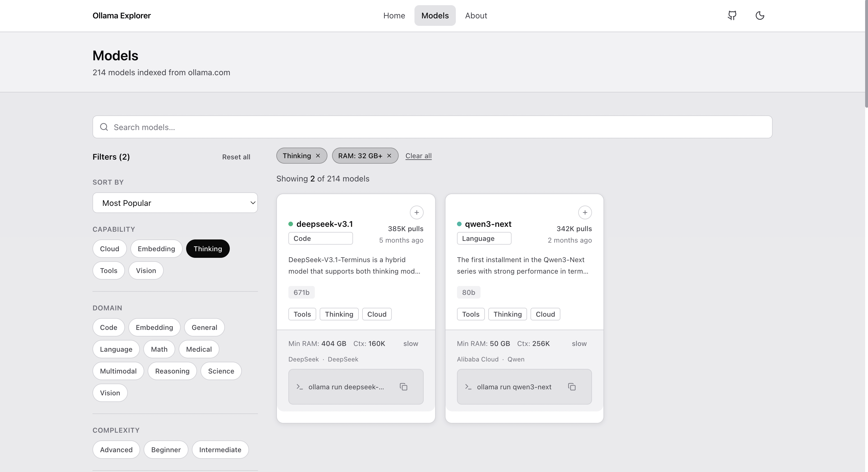This screenshot has width=868, height=472.
Task: Remove the Thinking filter chip via its X
Action: point(318,156)
